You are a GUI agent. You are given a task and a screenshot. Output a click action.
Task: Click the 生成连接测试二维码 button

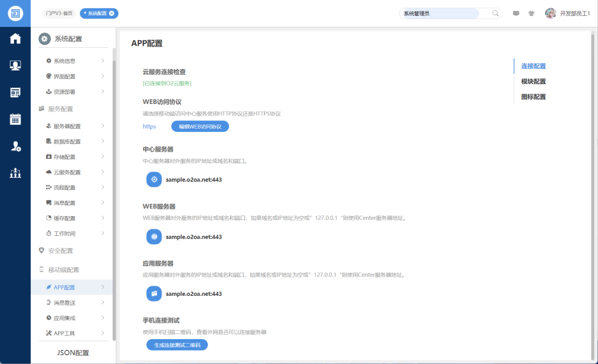(x=177, y=345)
